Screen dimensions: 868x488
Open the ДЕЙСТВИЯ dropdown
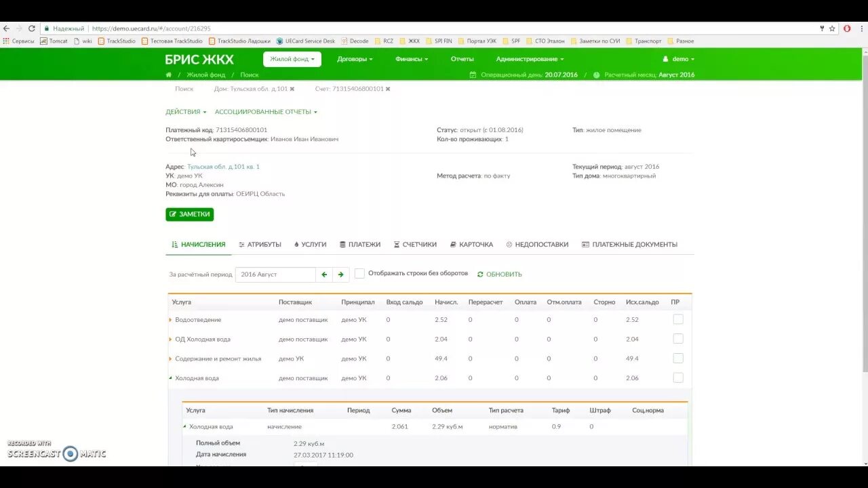pos(186,112)
